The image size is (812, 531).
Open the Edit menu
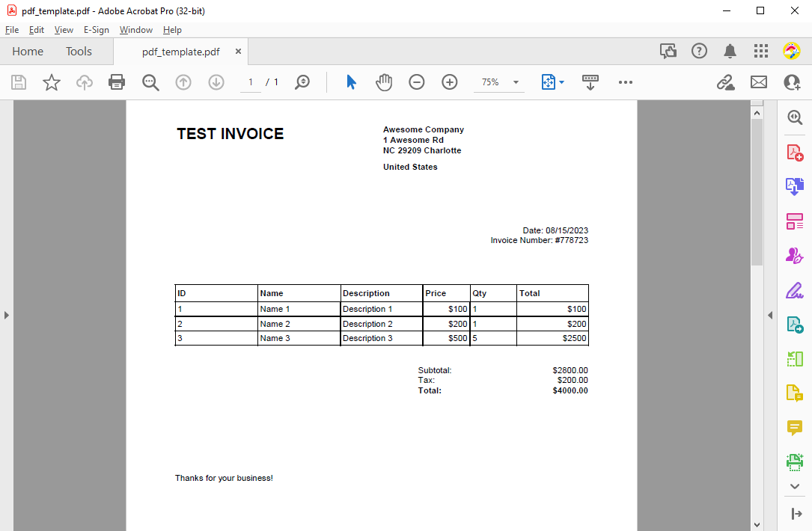[36, 30]
